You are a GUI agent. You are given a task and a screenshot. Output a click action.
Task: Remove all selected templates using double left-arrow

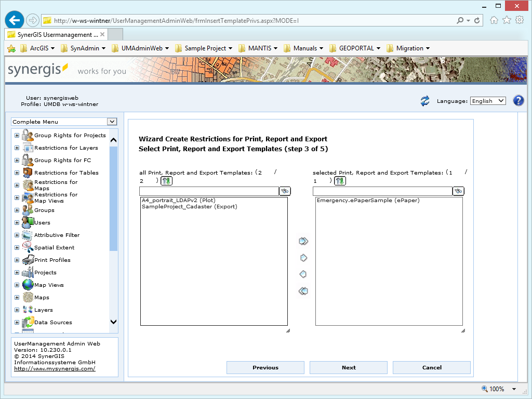pos(303,291)
